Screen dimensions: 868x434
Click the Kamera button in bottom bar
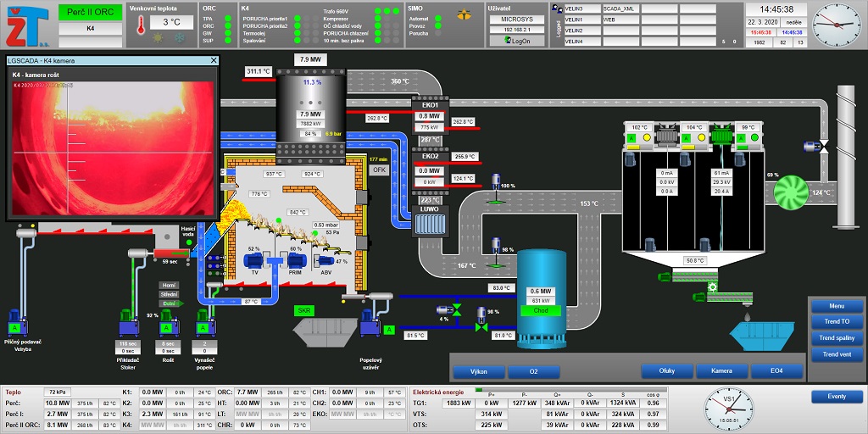pyautogui.click(x=721, y=371)
